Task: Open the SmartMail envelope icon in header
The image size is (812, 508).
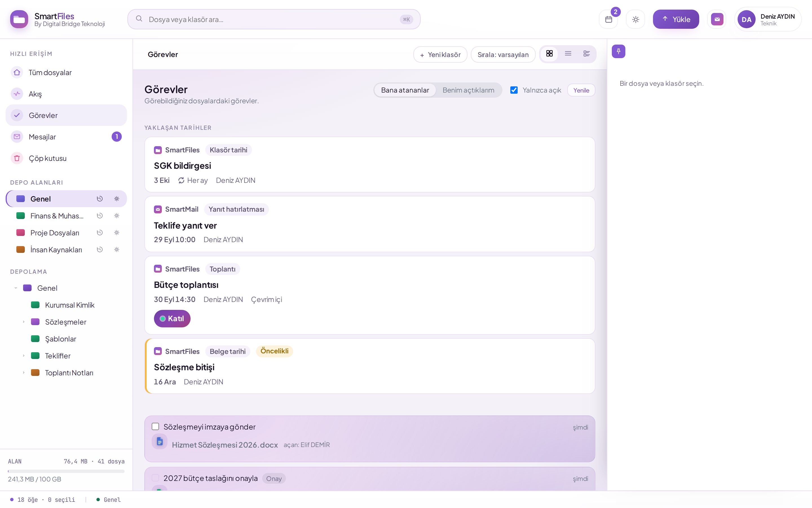Action: point(717,19)
